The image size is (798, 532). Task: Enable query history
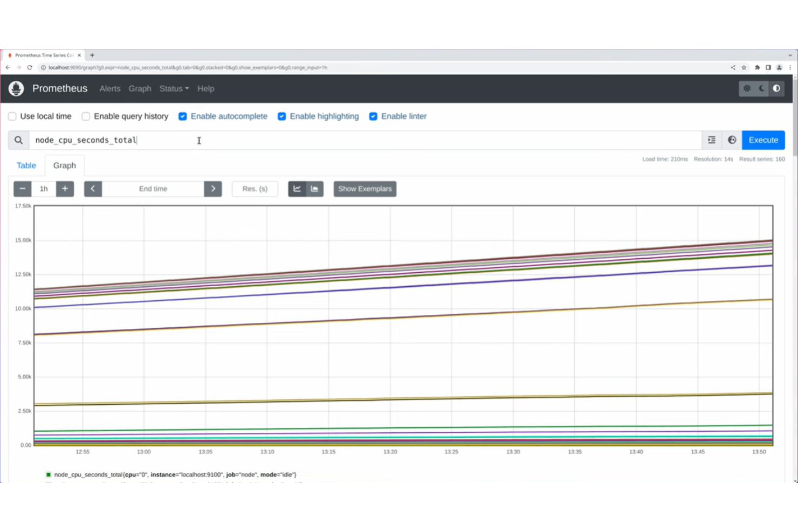click(x=86, y=116)
